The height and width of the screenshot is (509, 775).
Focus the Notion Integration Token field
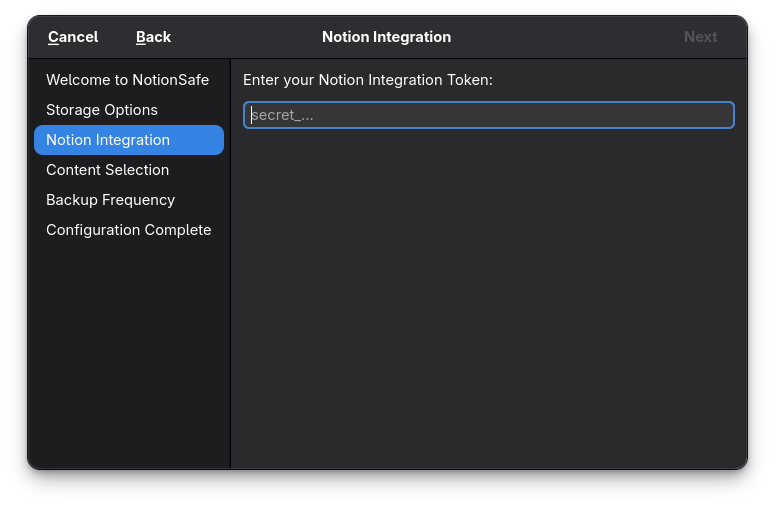point(488,115)
